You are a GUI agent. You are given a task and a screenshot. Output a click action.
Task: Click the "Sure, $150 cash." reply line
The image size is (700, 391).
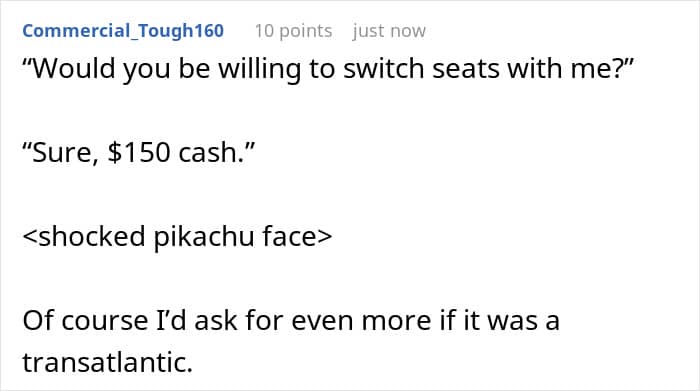pos(138,153)
